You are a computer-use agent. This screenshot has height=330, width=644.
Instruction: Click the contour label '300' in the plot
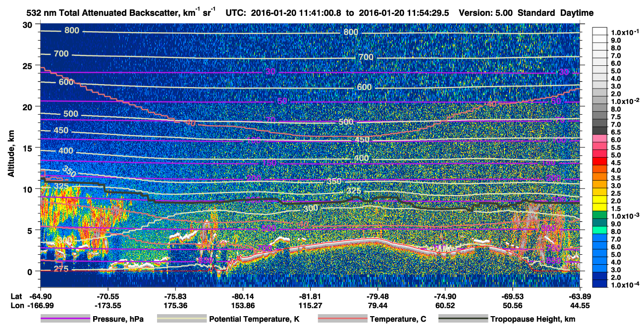[x=311, y=208]
